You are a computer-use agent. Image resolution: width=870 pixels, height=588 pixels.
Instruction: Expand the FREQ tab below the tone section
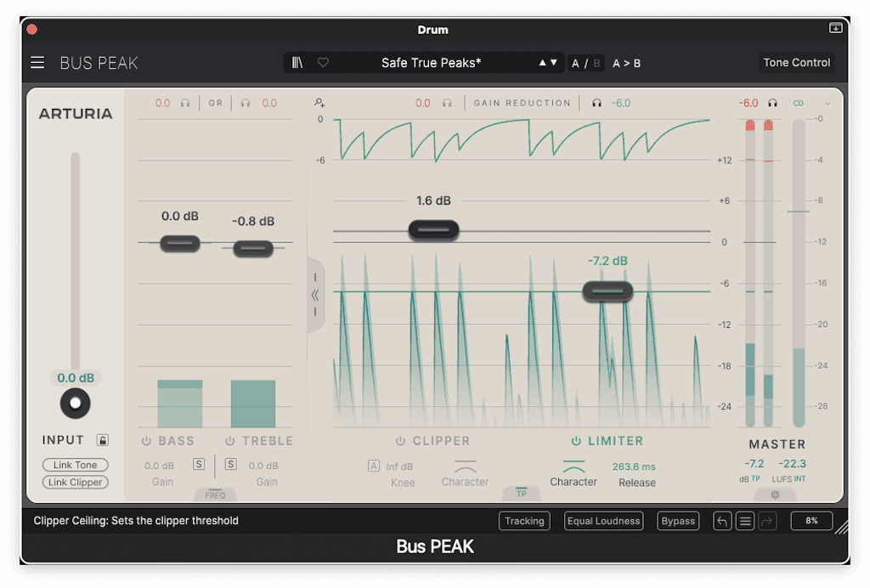coord(215,495)
